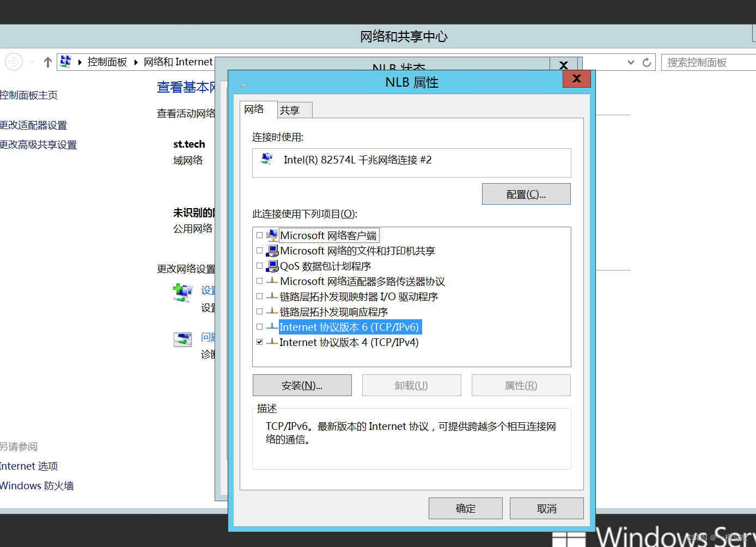Disable the Internet 协议版本 4 (TCP/IPv4) checkbox
Viewport: 756px width, 547px height.
[260, 342]
